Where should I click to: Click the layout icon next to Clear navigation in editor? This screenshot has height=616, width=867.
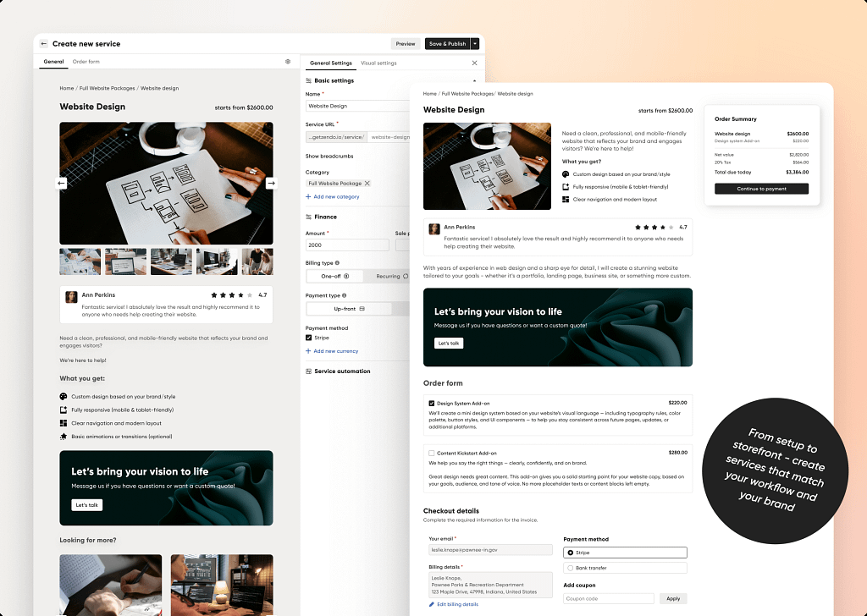click(63, 423)
